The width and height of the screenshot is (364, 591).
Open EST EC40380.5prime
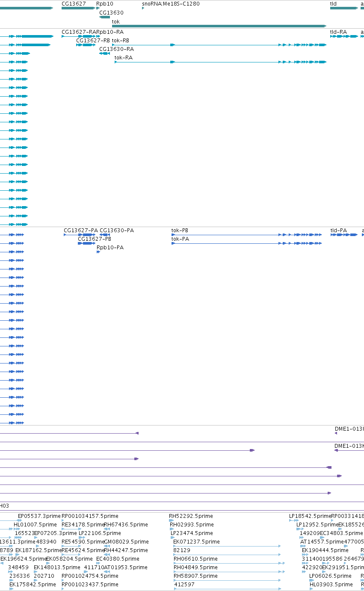point(118,559)
